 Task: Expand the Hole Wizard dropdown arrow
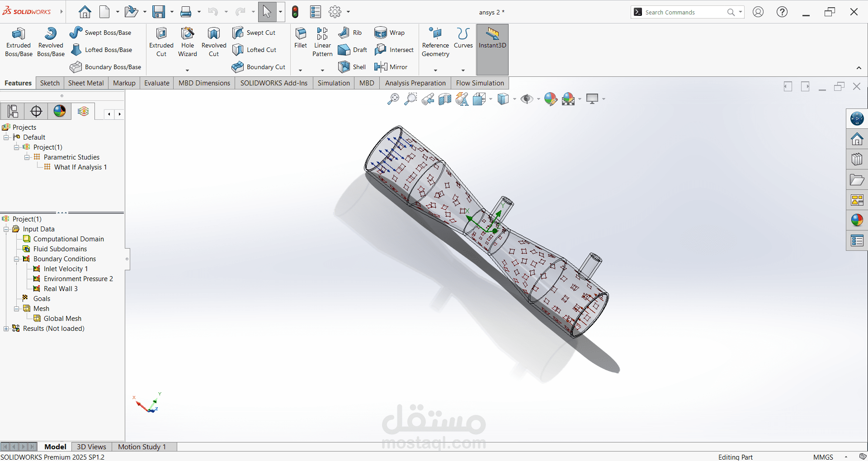[x=187, y=70]
